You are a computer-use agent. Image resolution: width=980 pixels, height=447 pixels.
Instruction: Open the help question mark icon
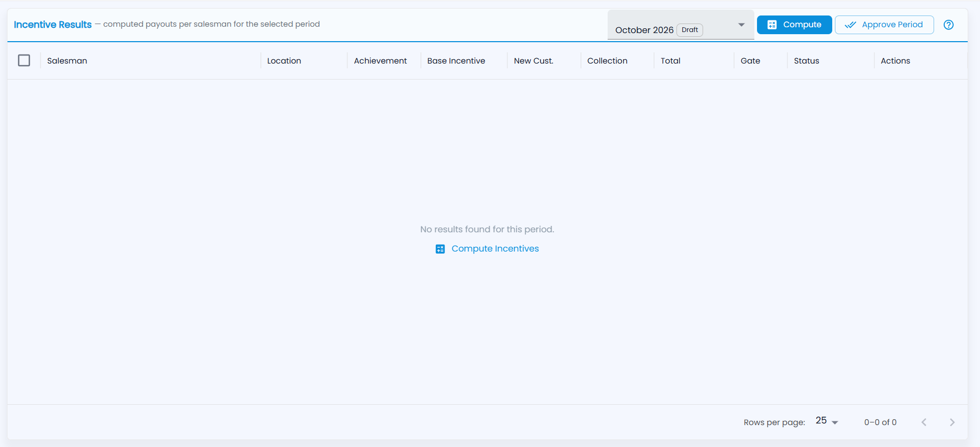coord(949,25)
